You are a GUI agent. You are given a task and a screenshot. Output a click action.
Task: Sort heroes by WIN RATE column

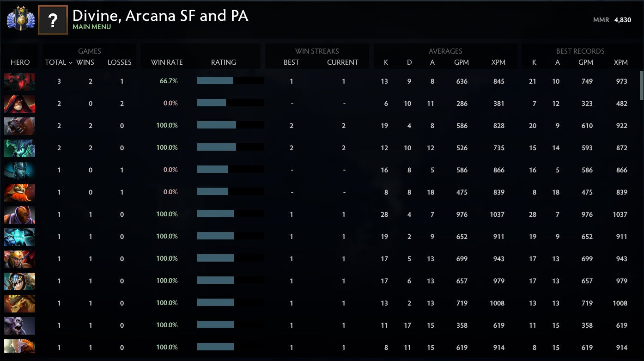point(167,62)
